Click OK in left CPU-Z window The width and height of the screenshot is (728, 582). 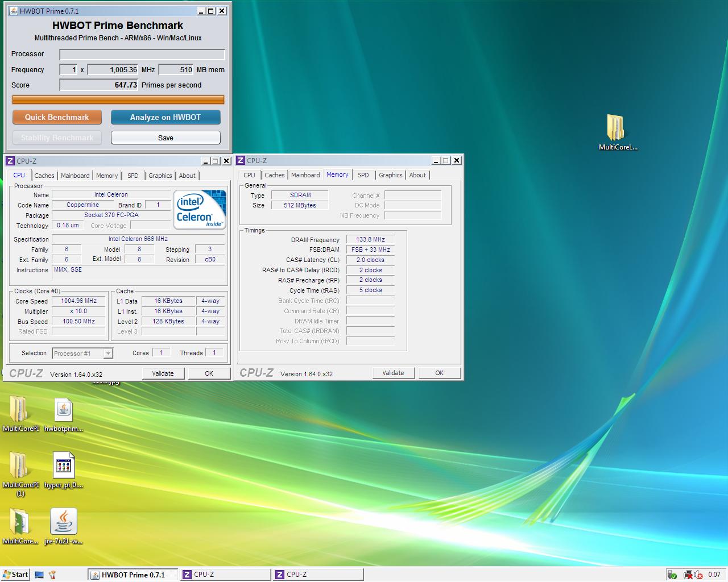(209, 373)
